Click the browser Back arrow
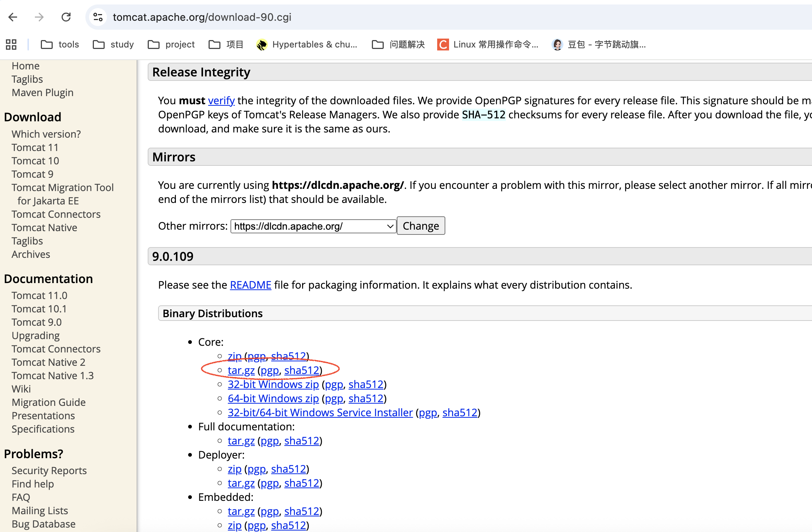The image size is (812, 532). (x=13, y=17)
